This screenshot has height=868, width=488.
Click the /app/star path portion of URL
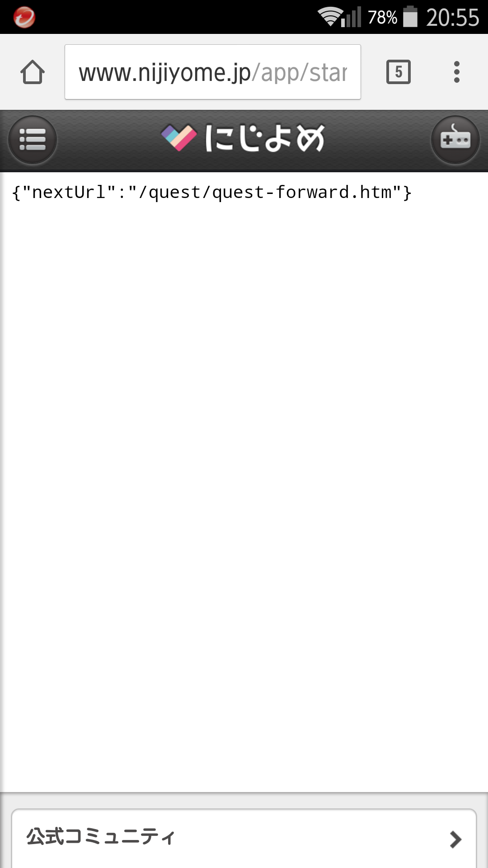[x=300, y=72]
